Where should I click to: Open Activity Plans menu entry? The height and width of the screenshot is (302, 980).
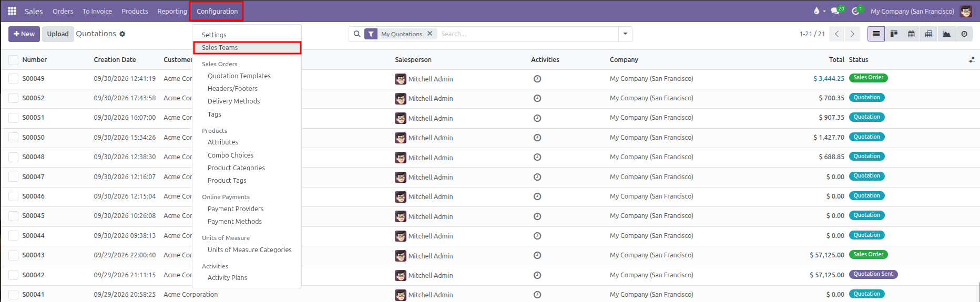[x=247, y=278]
